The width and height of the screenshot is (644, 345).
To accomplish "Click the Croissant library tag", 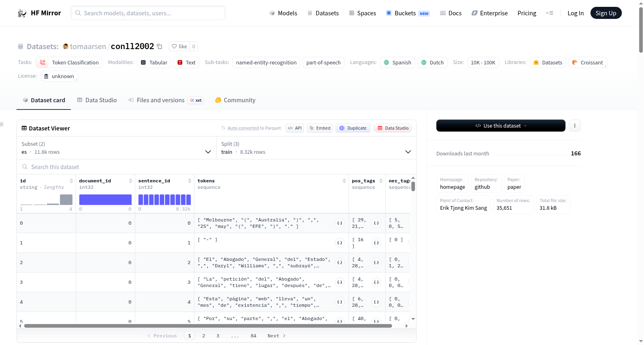I will click(x=588, y=62).
